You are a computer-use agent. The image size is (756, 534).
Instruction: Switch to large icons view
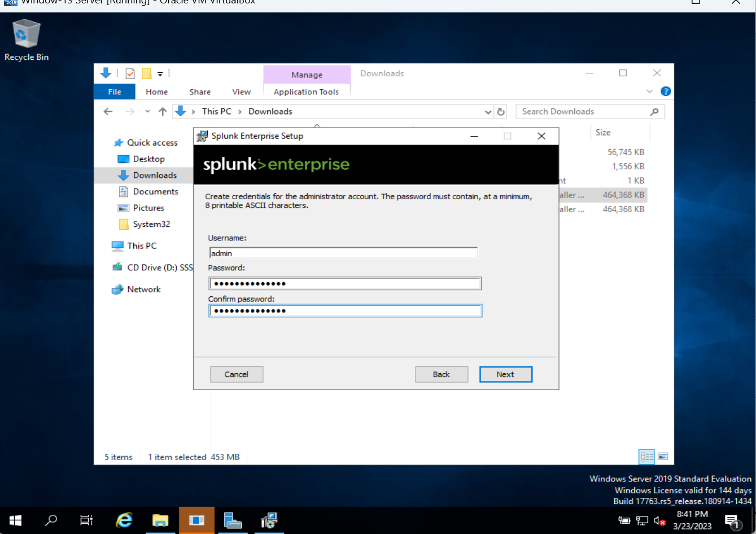coord(663,457)
